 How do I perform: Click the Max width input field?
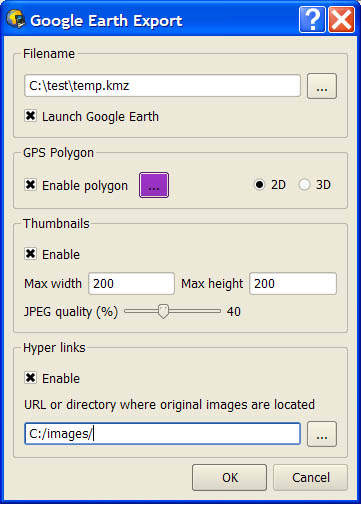(x=131, y=284)
